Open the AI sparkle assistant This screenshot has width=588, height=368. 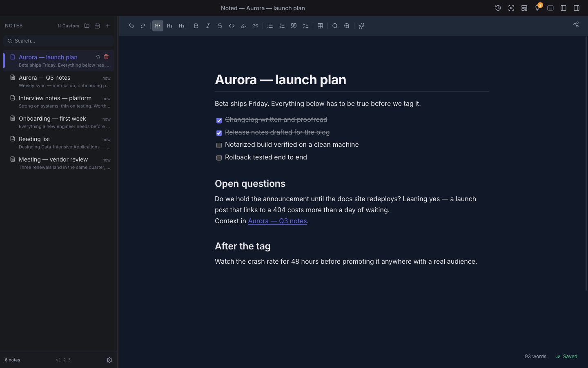pos(361,26)
